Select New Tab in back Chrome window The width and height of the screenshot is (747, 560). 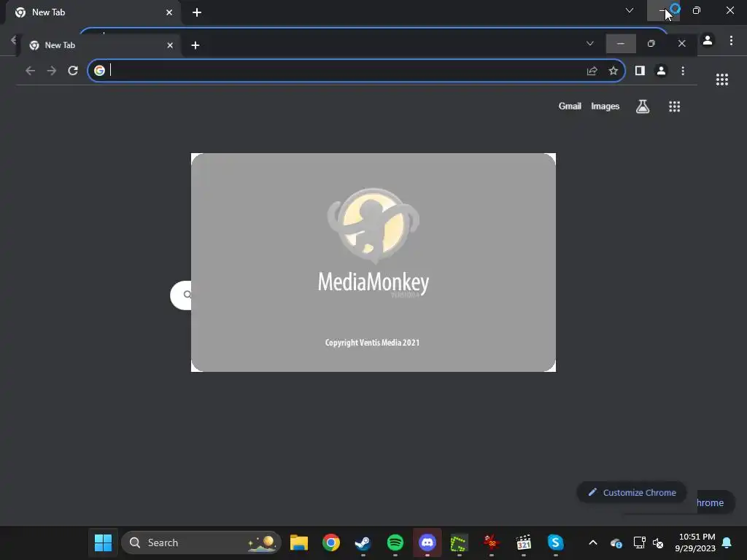point(93,12)
